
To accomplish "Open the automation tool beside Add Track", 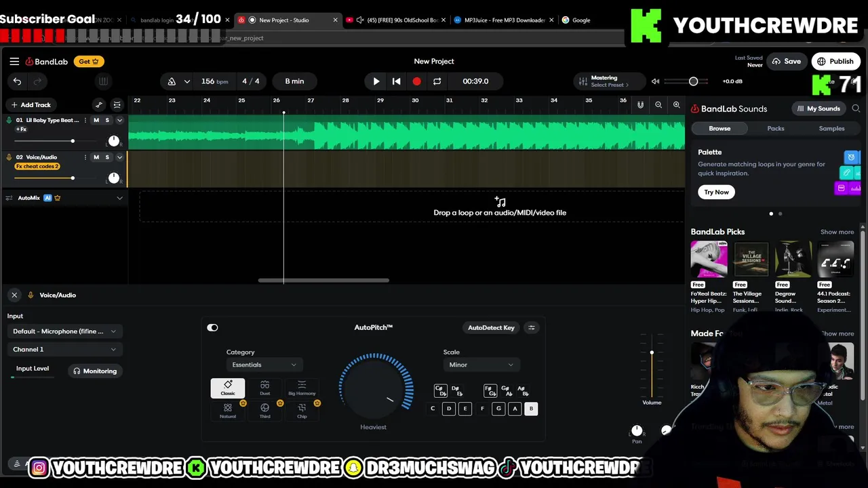I will [x=99, y=105].
